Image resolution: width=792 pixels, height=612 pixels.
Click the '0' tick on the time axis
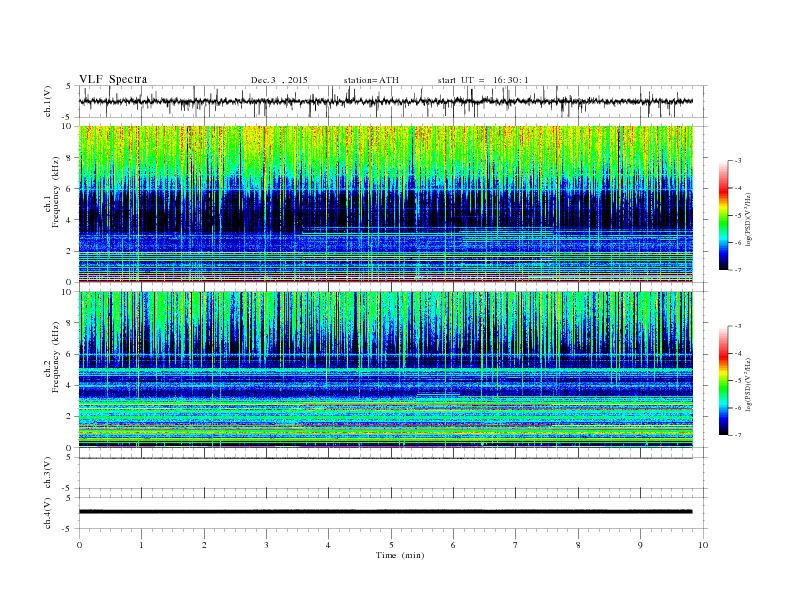(x=79, y=545)
